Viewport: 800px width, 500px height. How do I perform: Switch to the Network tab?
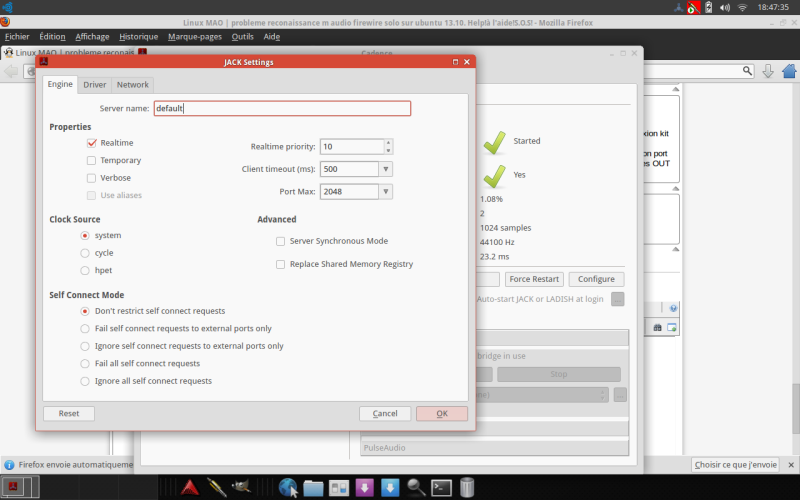(x=133, y=85)
